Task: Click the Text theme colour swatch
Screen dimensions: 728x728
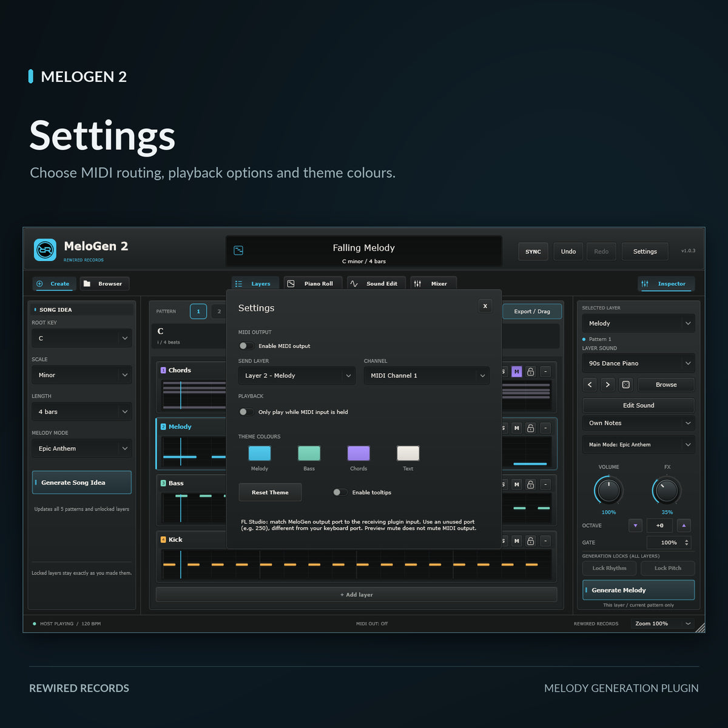Action: pyautogui.click(x=408, y=453)
